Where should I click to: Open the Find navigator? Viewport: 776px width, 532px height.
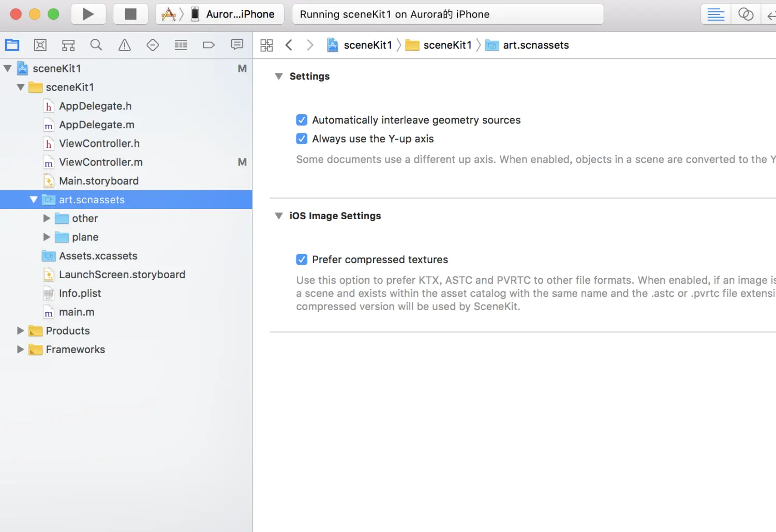[96, 45]
